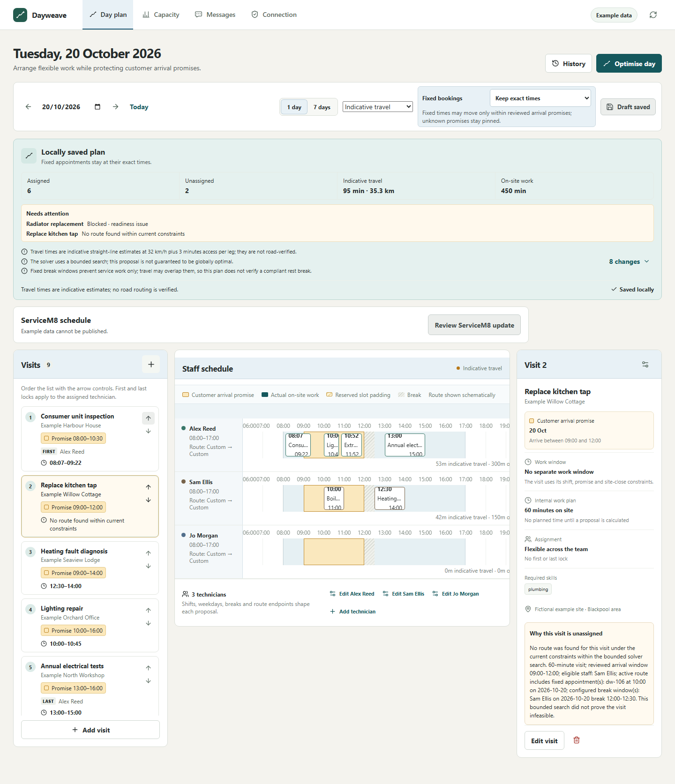
Task: Click the plus icon in the Visits header
Action: [151, 364]
